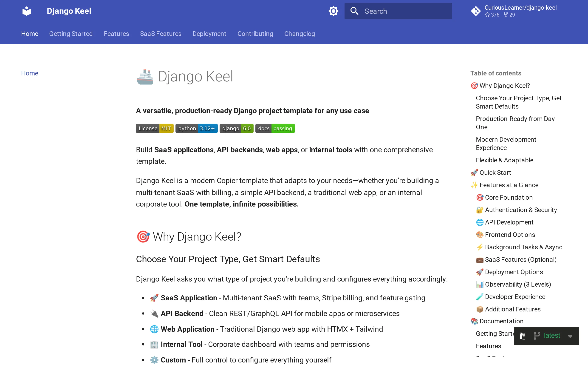The width and height of the screenshot is (588, 368).
Task: Click the License MIT badge
Action: point(155,128)
